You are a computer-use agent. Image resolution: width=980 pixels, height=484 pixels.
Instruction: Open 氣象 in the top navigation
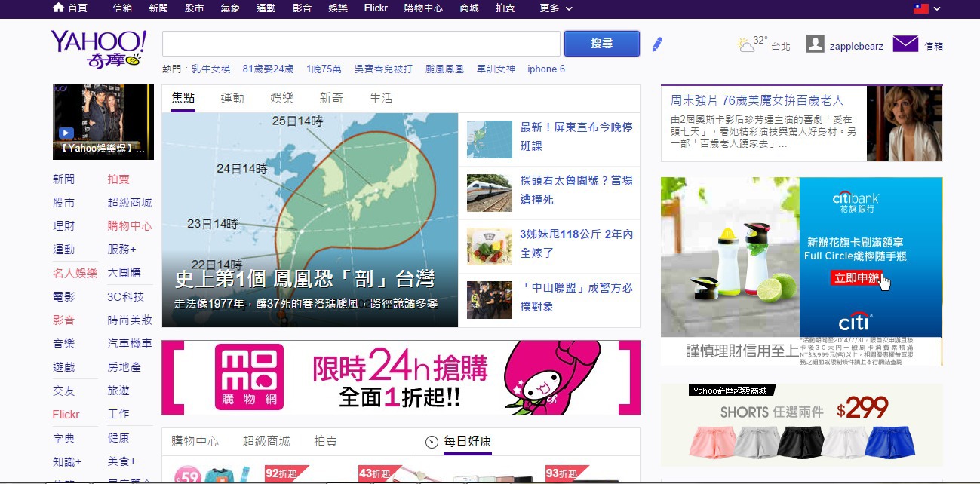click(x=230, y=8)
